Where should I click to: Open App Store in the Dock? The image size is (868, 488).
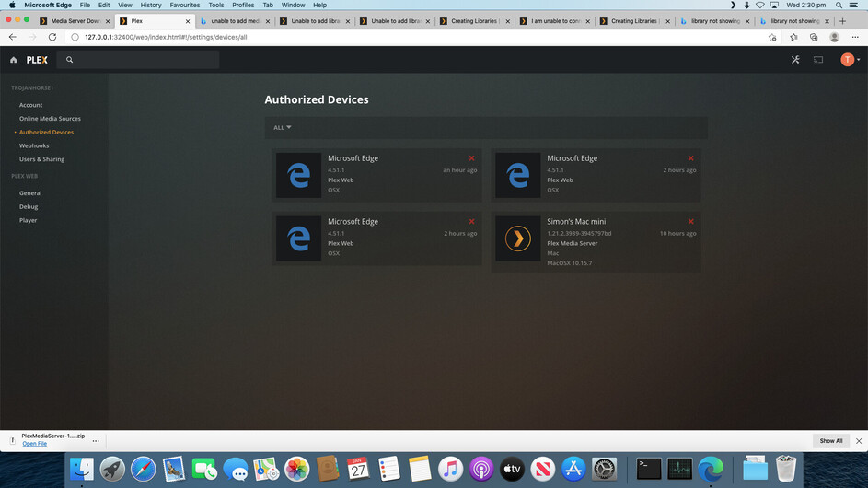[x=573, y=470]
